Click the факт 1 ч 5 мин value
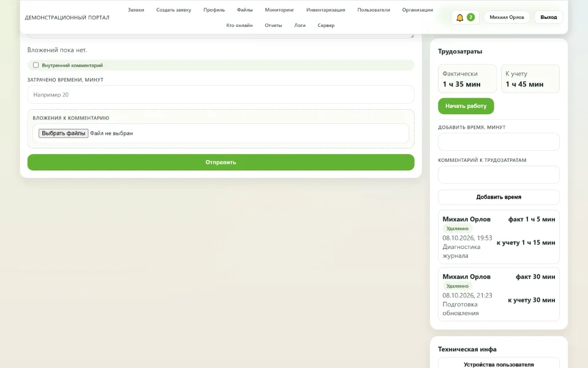The height and width of the screenshot is (368, 588). pos(532,220)
